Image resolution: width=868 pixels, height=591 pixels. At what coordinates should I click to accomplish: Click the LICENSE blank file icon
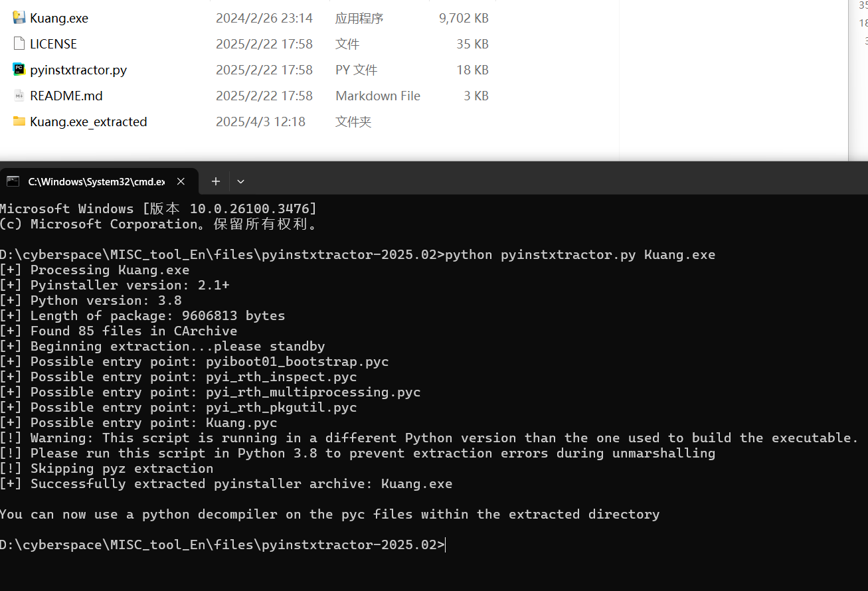point(19,44)
